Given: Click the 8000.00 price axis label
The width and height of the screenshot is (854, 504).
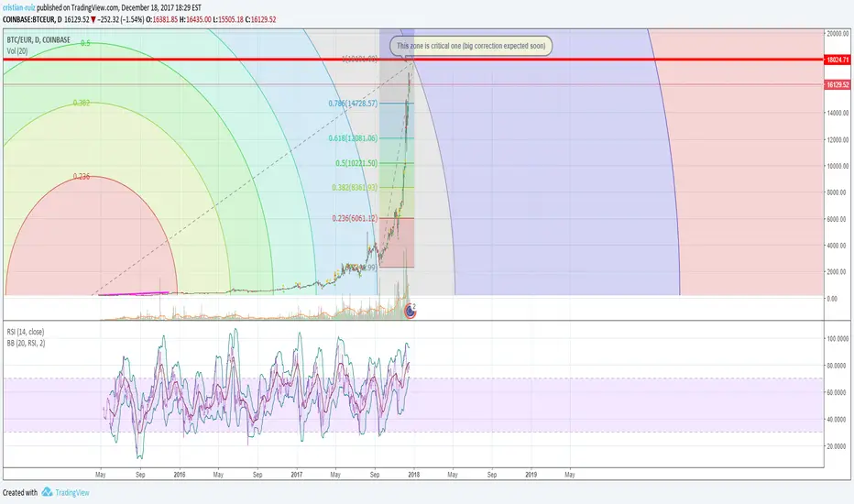Looking at the screenshot, I should (x=838, y=192).
